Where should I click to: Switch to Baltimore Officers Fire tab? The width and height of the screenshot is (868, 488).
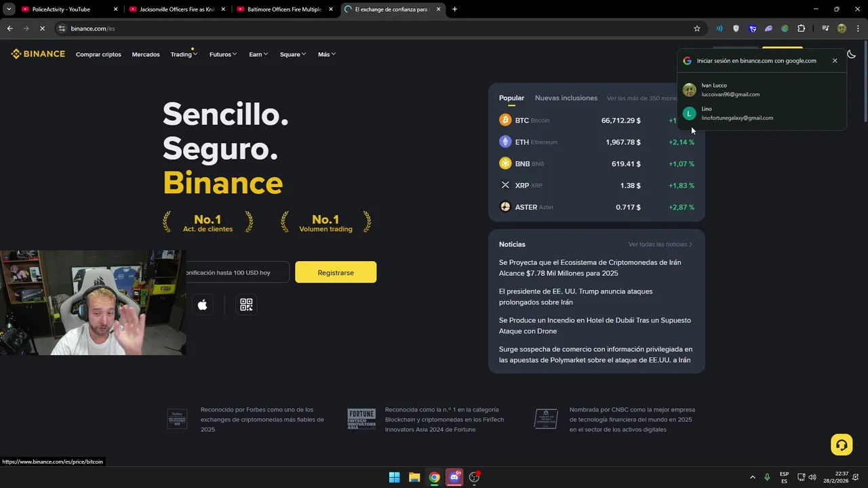[x=285, y=9]
